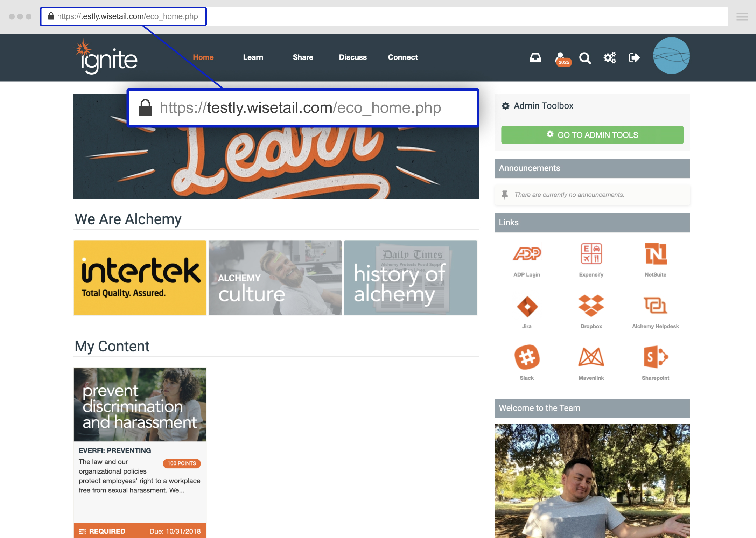Launch the NetSuite link icon

(656, 254)
